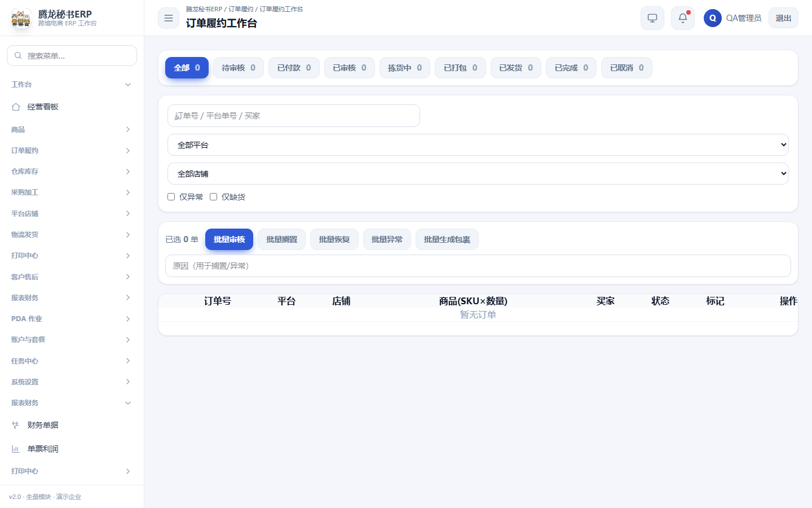Select the 已付款 status tab
812x508 pixels.
click(294, 68)
